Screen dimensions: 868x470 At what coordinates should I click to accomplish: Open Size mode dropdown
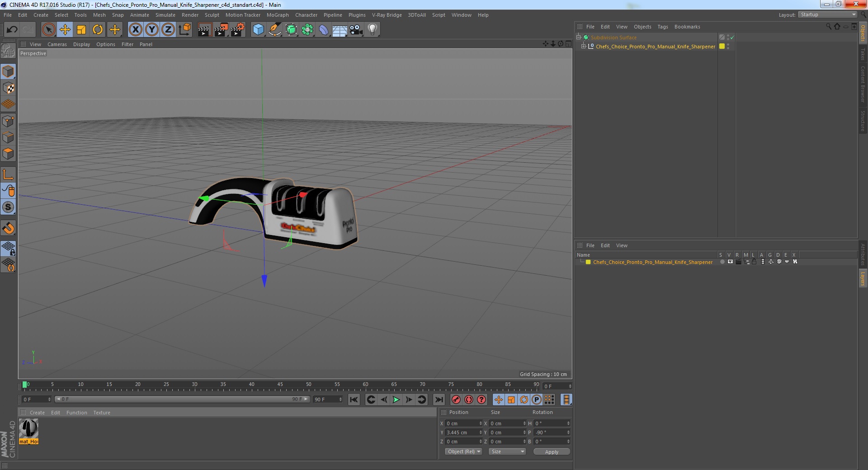[507, 451]
